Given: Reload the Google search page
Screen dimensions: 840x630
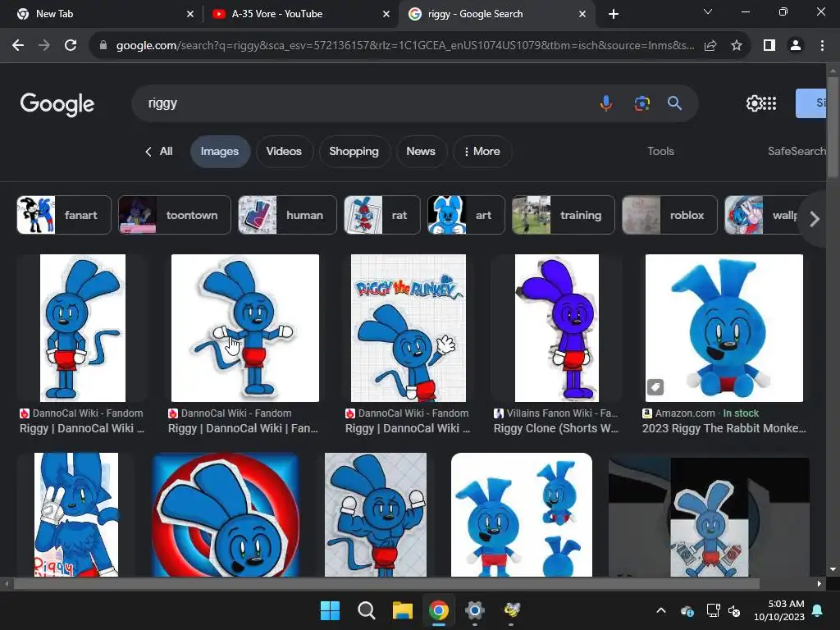Looking at the screenshot, I should pyautogui.click(x=71, y=46).
